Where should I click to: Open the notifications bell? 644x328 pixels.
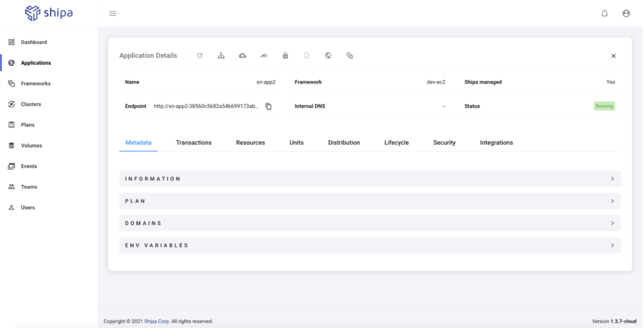pos(604,14)
